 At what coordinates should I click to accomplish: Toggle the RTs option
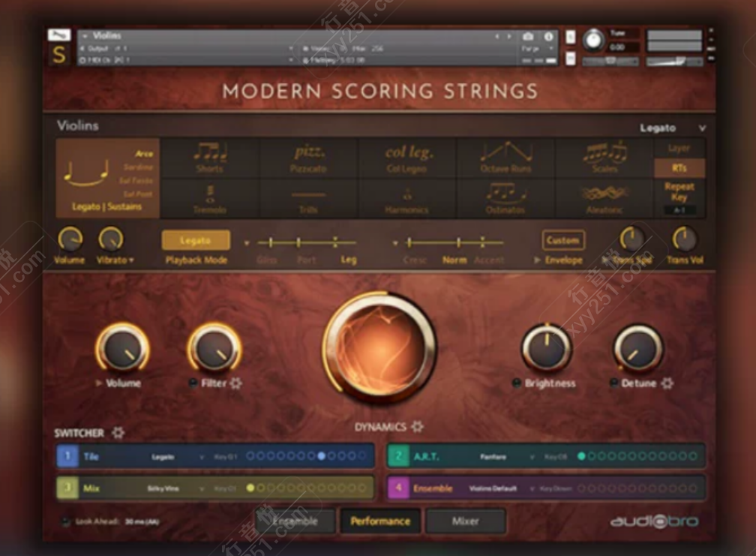[x=679, y=168]
